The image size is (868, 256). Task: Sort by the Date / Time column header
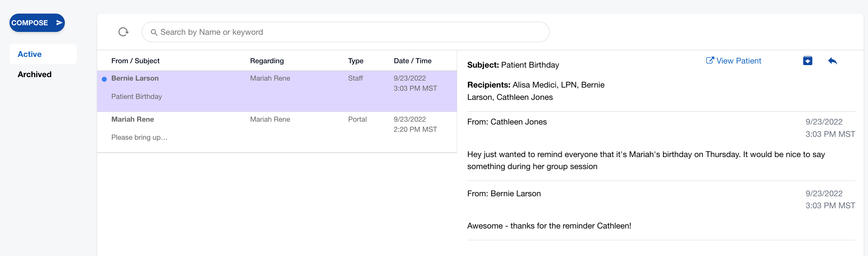coord(412,61)
